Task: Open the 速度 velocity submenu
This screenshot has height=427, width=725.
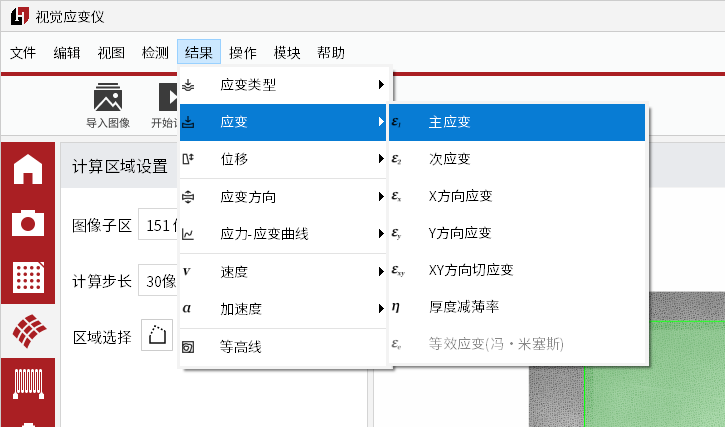Action: pos(284,272)
